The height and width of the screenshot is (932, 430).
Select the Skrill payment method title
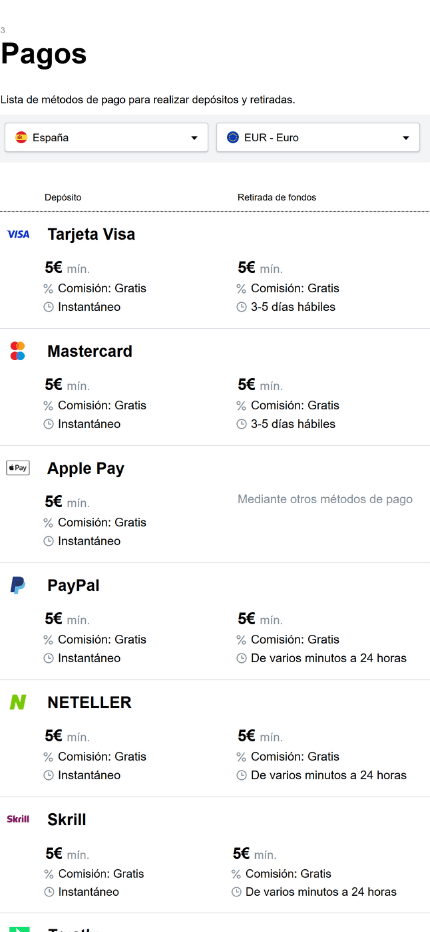coord(67,820)
